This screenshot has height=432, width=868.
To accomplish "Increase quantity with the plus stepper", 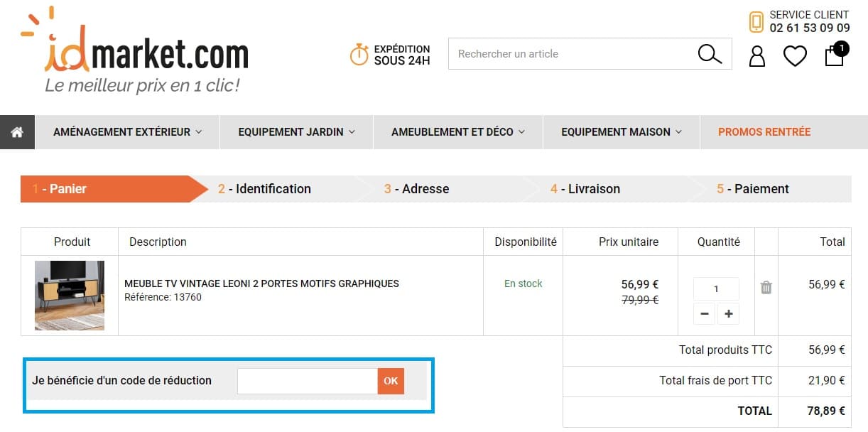I will [x=728, y=313].
